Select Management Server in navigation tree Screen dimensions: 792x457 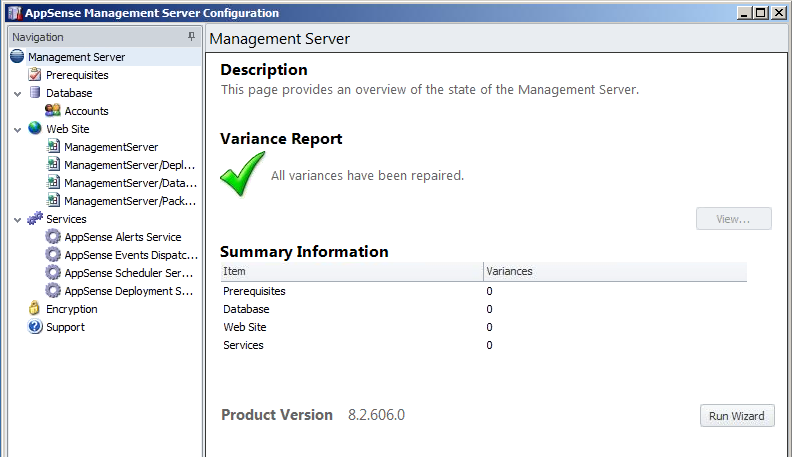(76, 57)
